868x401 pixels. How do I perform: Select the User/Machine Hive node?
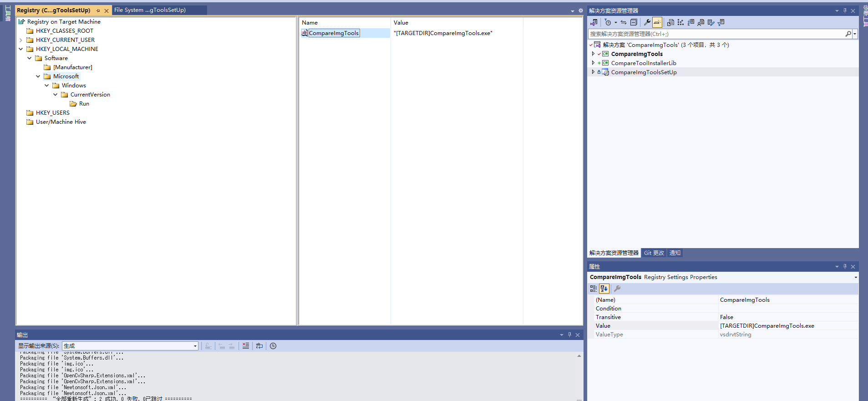(61, 122)
